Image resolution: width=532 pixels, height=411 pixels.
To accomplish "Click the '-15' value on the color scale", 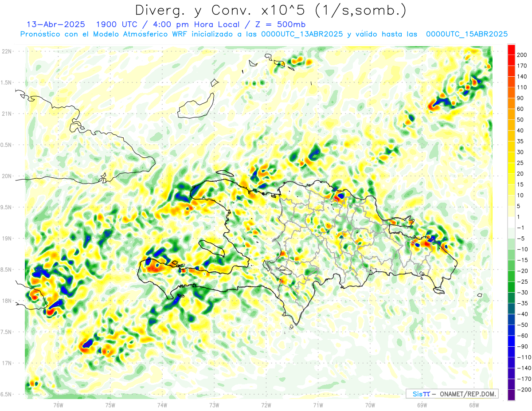I will coord(523,260).
